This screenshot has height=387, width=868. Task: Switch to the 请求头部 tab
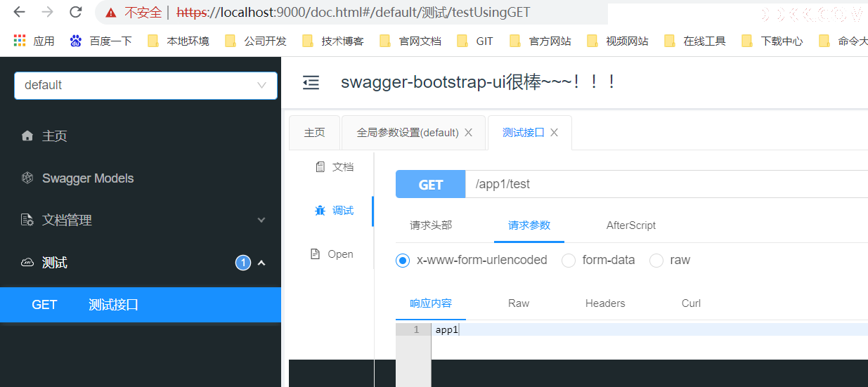(x=431, y=225)
